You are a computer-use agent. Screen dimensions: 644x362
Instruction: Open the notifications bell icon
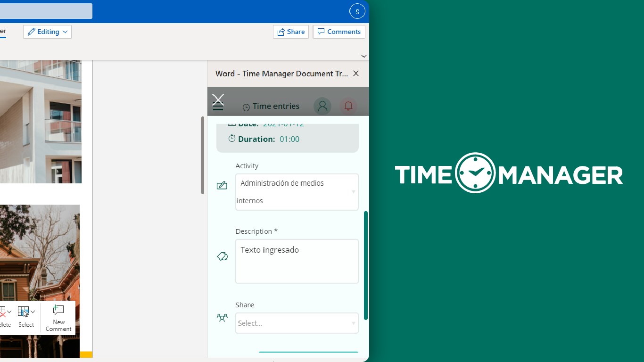[348, 106]
